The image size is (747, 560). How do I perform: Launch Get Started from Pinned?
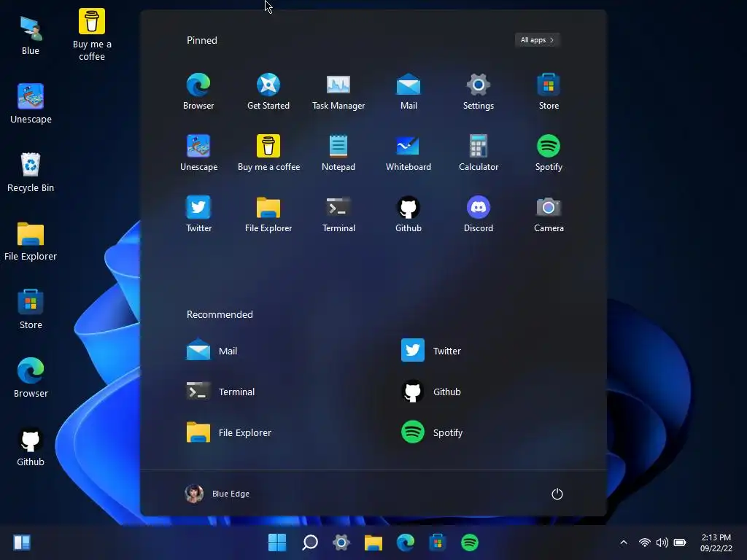[x=268, y=91]
